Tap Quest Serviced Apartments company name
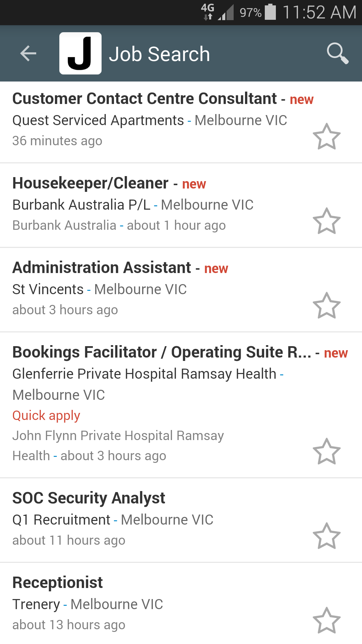362x644 pixels. coord(98,120)
